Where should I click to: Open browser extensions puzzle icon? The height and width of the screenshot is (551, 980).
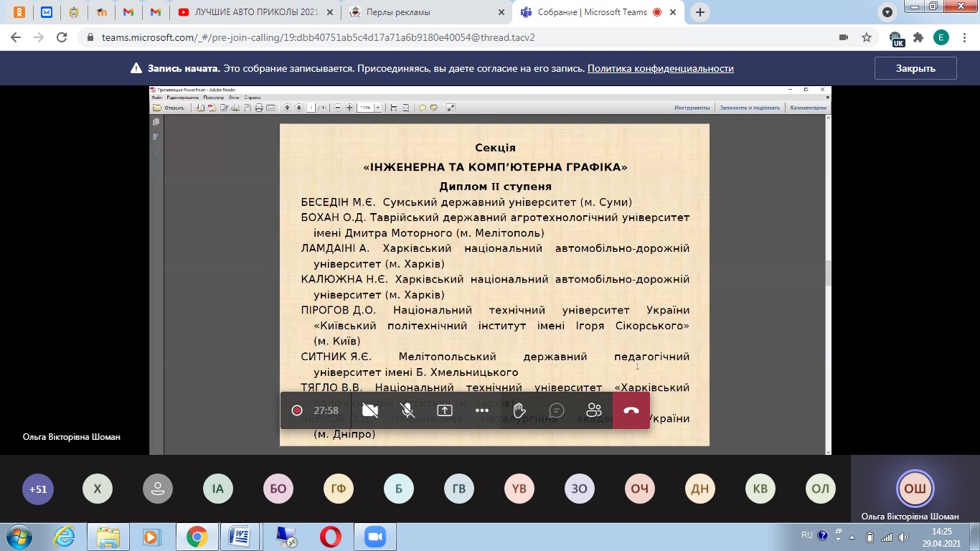tap(918, 38)
